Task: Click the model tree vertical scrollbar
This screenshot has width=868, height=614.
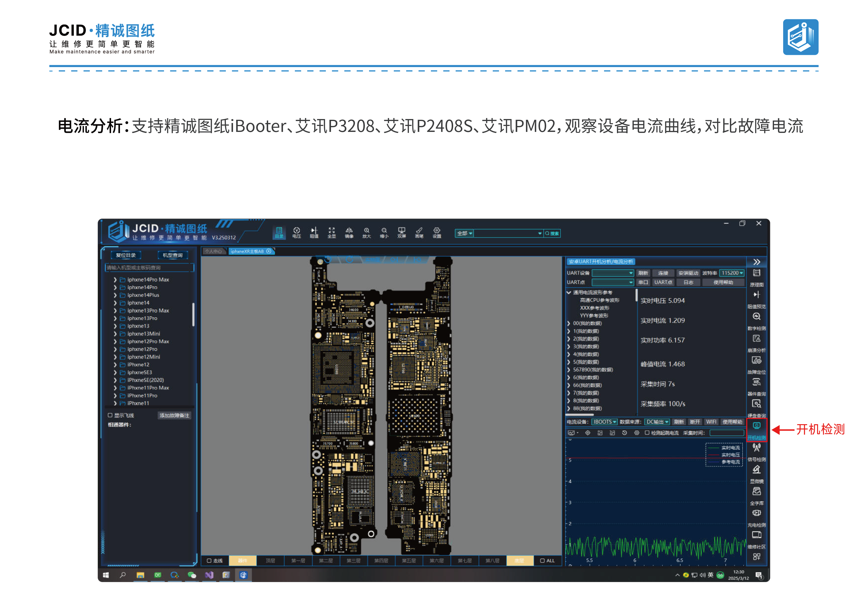Action: [x=193, y=314]
